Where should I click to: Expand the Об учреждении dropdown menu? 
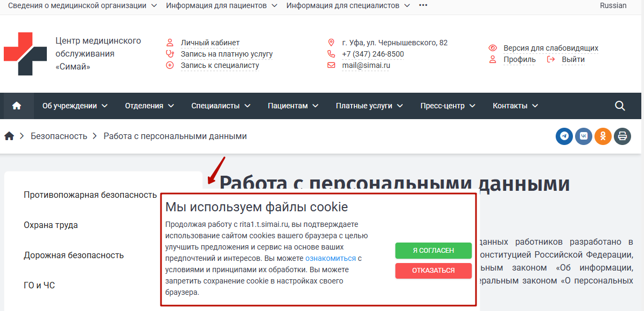(x=75, y=106)
